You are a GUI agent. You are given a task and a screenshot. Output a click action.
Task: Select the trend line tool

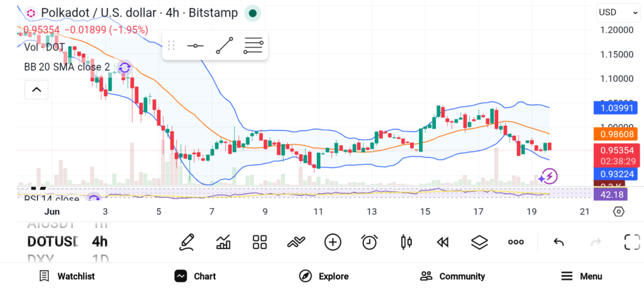click(x=225, y=45)
